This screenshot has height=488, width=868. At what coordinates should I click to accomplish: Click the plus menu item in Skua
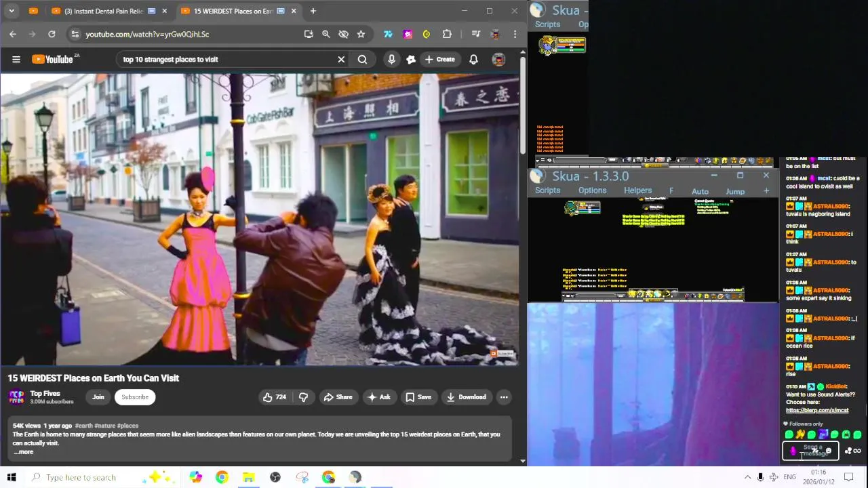point(766,191)
